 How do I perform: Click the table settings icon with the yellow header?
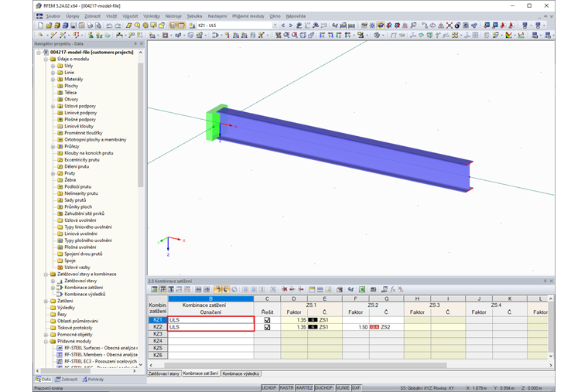312,289
